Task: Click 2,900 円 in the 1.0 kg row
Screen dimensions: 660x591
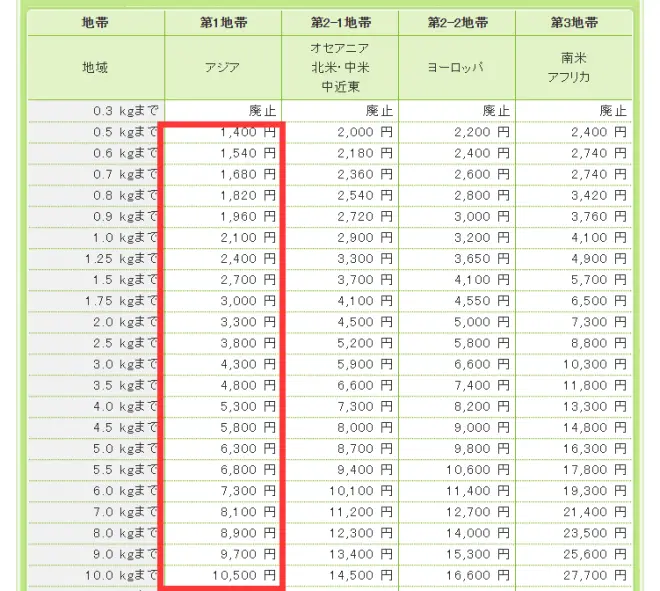Action: tap(365, 238)
